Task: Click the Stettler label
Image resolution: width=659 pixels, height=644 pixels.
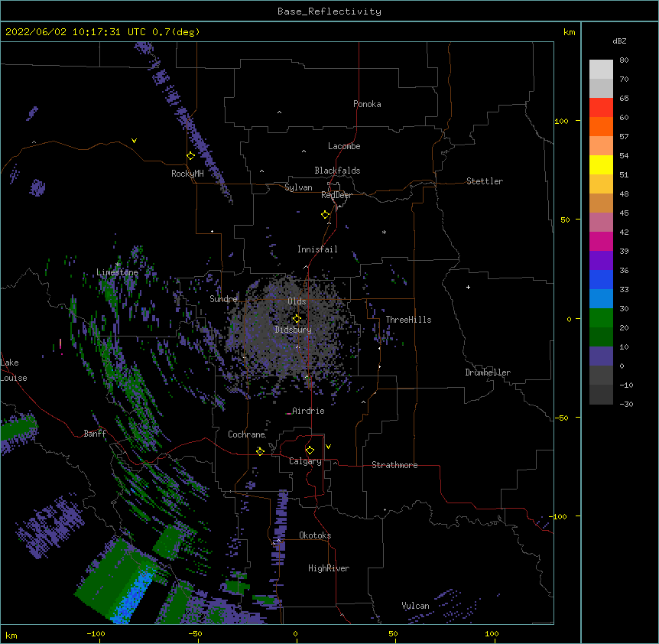Action: click(x=485, y=181)
